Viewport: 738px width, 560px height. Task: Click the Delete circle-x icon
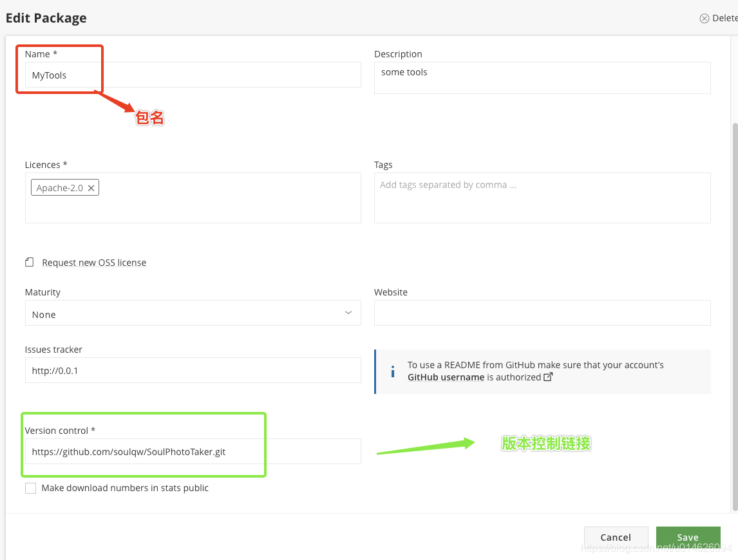[704, 19]
